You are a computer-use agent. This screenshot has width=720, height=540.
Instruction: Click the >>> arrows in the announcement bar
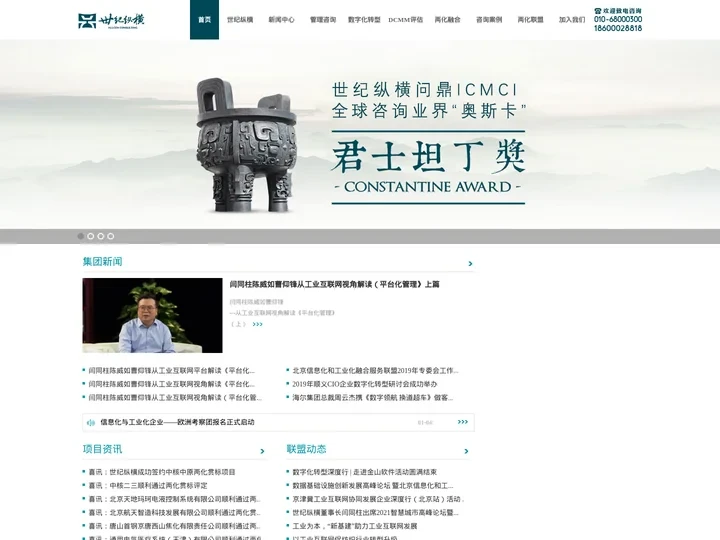point(463,422)
